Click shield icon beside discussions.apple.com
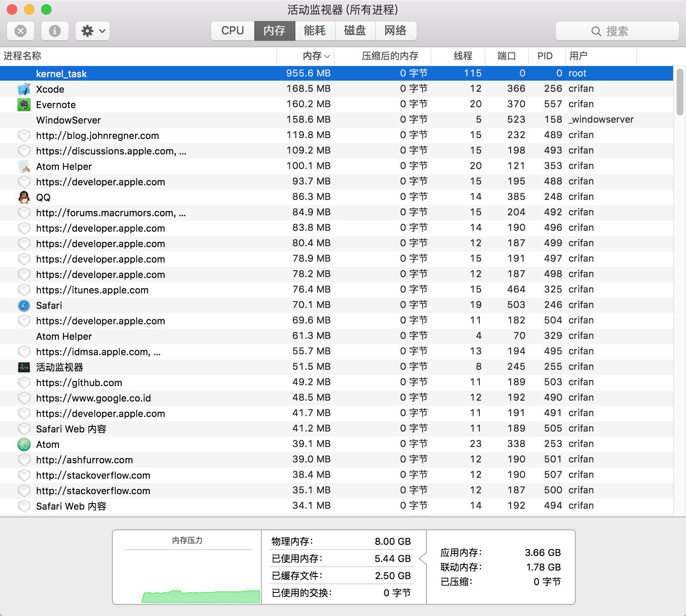 (x=24, y=151)
